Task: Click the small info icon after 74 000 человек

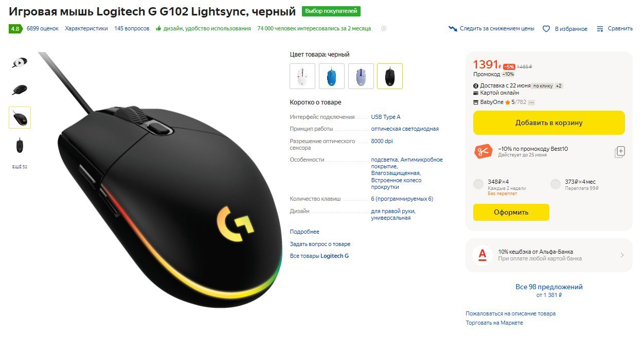Action: (383, 29)
